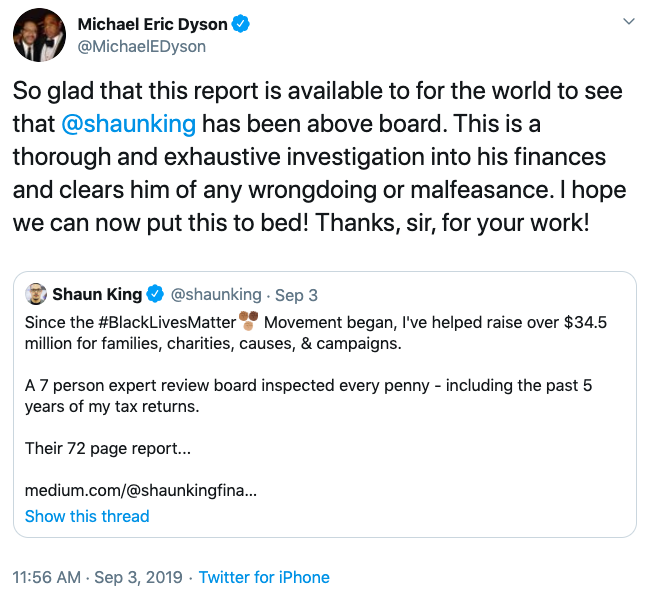Click Michael Eric Dyson's profile photo
Screen dimensions: 648x598
(40, 35)
